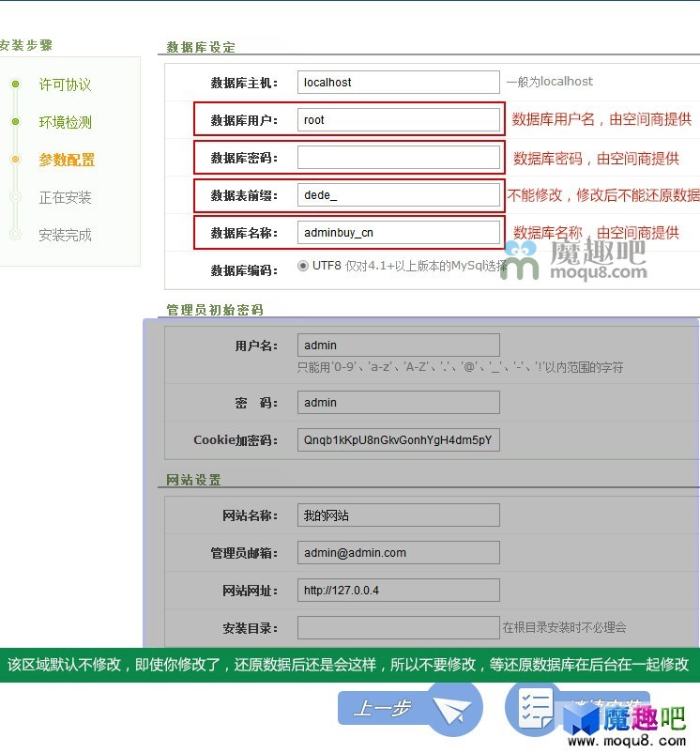Click the 数据库主机 localhost input field

398,82
